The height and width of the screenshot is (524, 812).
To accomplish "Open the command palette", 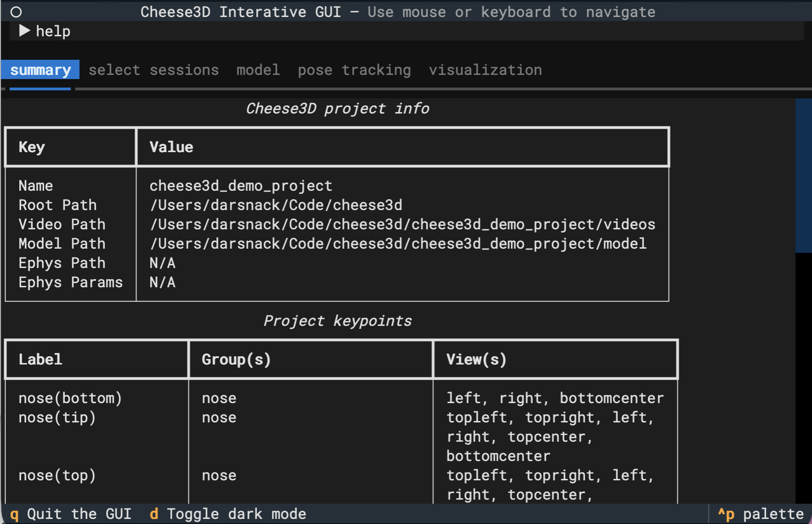I will tap(758, 514).
